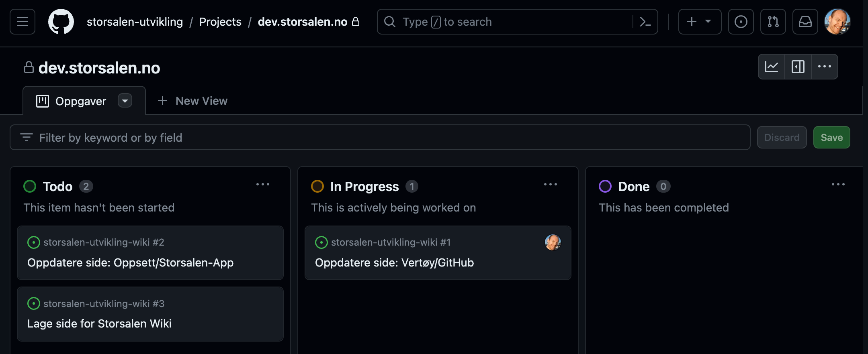The width and height of the screenshot is (868, 354).
Task: Discard the unsaved view changes
Action: (x=782, y=137)
